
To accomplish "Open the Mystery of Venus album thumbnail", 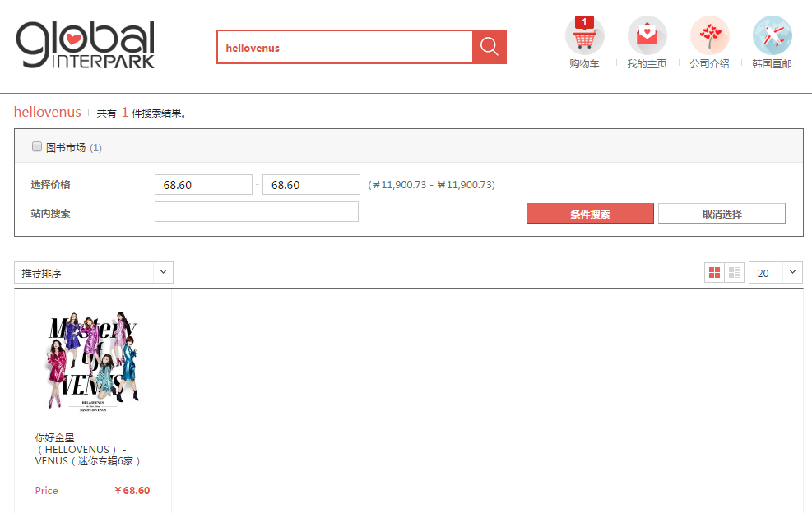I will coord(93,361).
